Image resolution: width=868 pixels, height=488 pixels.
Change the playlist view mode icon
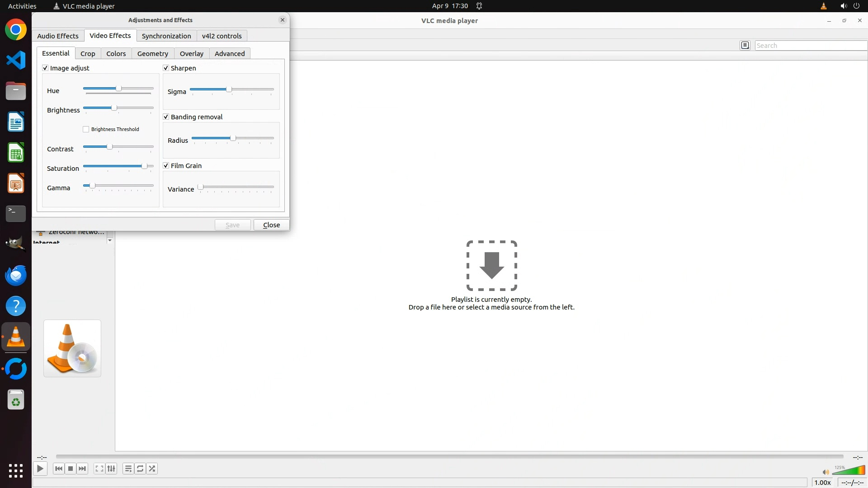pos(745,45)
